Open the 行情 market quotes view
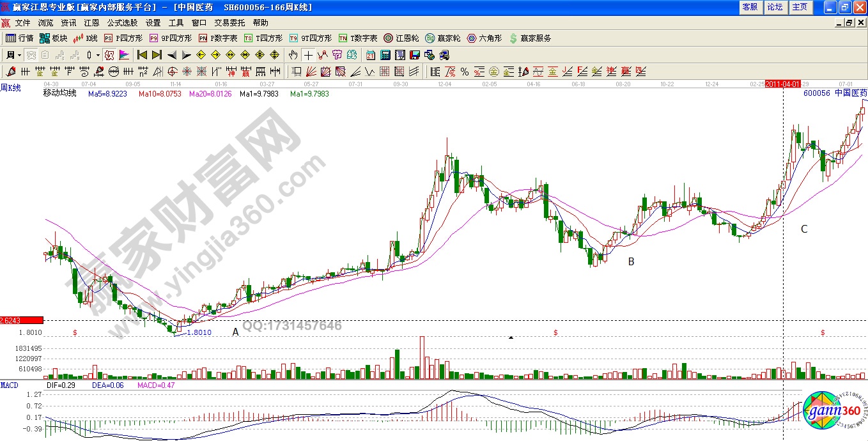 point(19,38)
